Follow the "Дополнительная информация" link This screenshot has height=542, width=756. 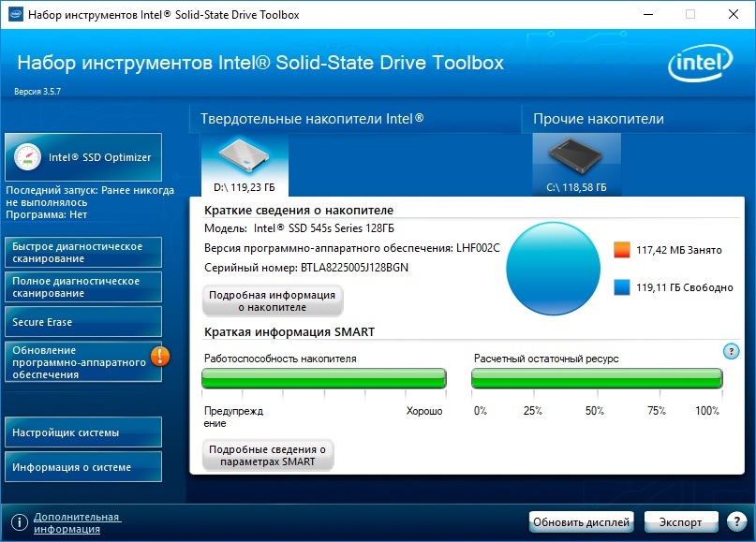pos(77,522)
